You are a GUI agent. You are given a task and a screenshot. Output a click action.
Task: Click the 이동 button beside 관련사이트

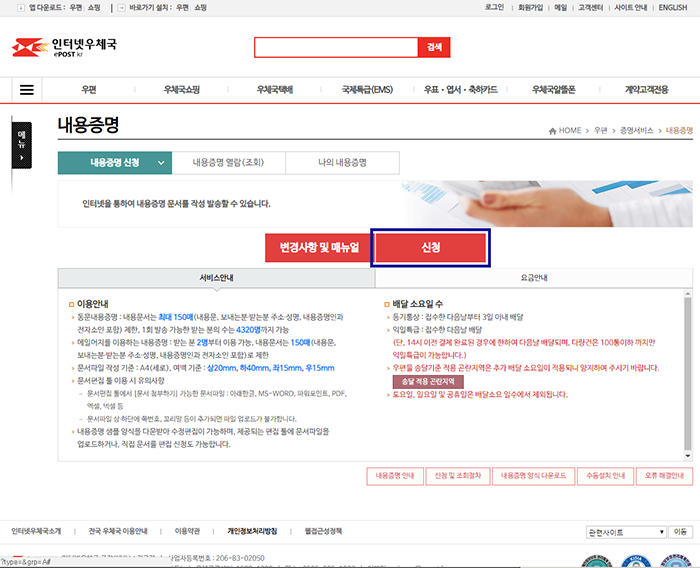(x=680, y=532)
